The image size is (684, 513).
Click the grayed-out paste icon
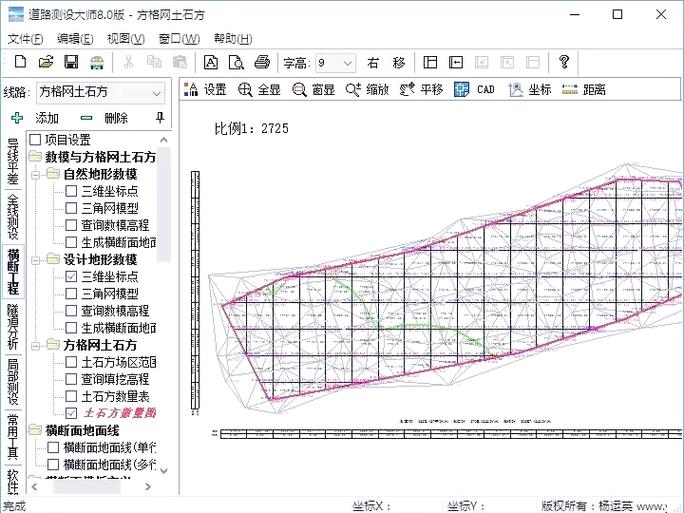point(180,62)
